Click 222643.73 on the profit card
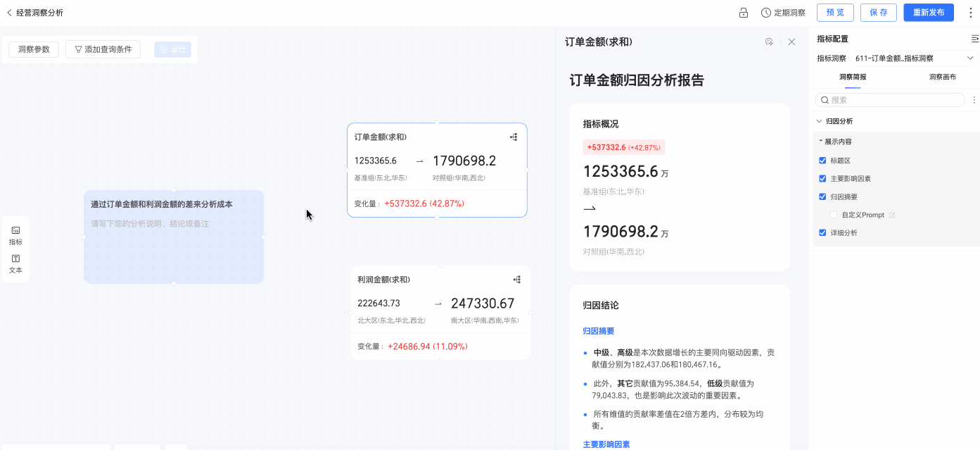Image resolution: width=980 pixels, height=450 pixels. click(378, 304)
